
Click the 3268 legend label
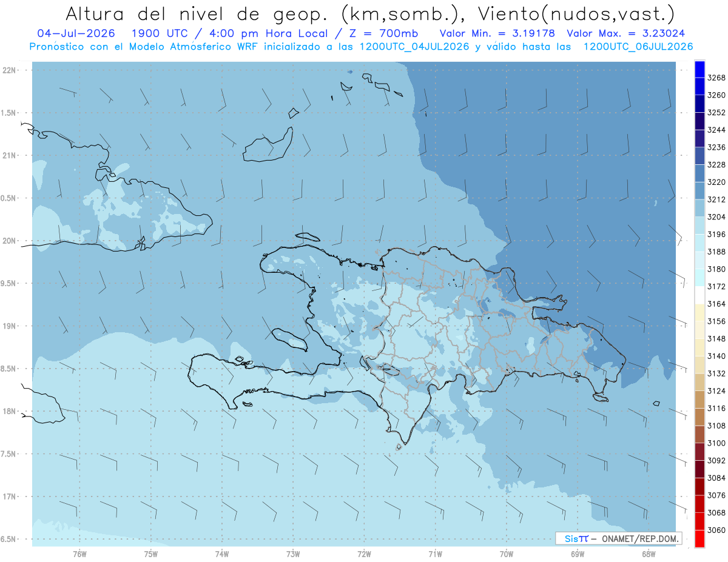[x=716, y=78]
